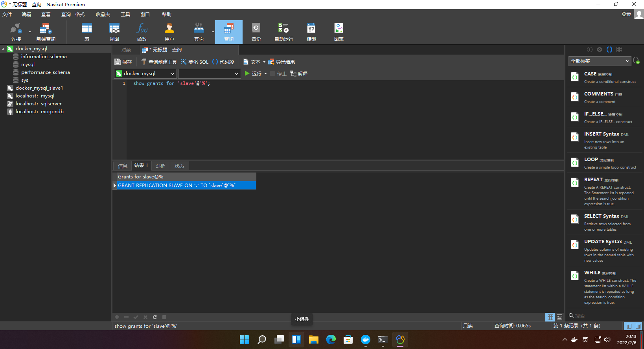Image resolution: width=644 pixels, height=349 pixels.
Task: Switch to the Profile (剖析) tab
Action: (x=160, y=166)
